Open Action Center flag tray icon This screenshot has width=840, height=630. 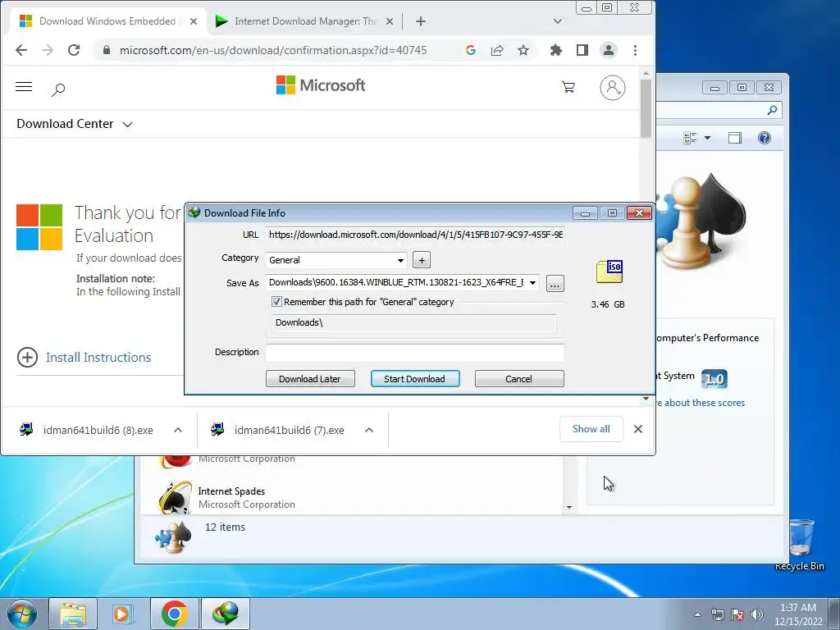737,614
